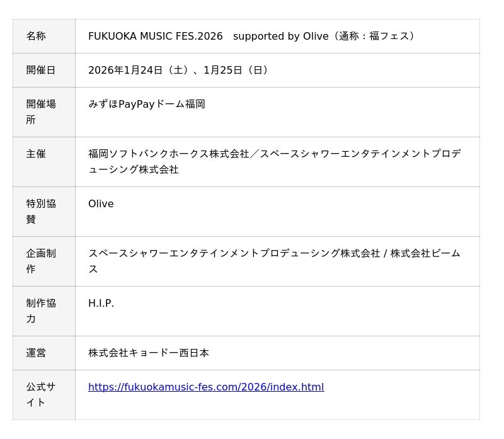This screenshot has width=504, height=439.
Task: Click the FUKUOKA MUSIC FES.2026 title text
Action: 156,37
